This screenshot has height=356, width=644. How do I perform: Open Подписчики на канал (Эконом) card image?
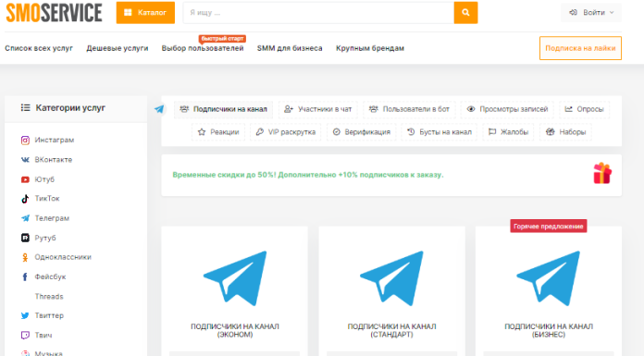coord(235,278)
